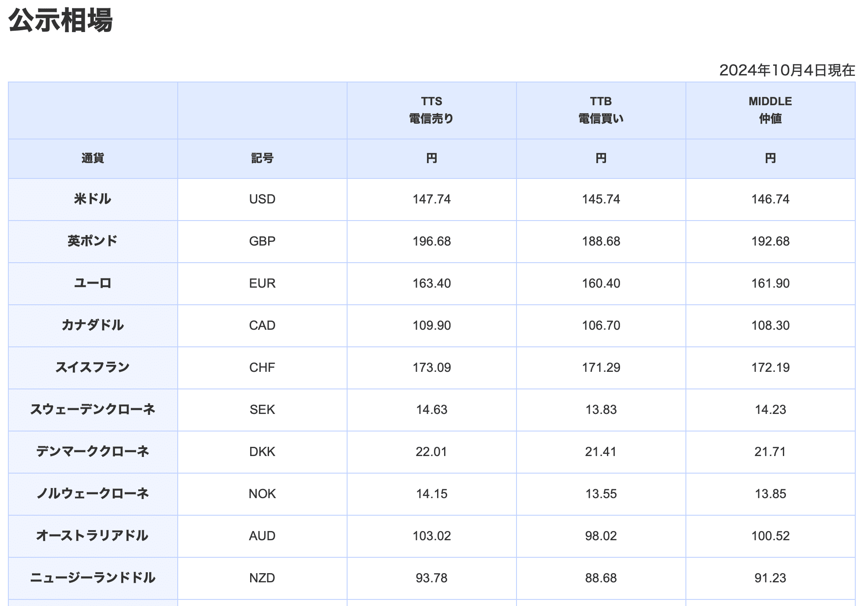Click the 英ポンド middle rate 192.68
Viewport: 868px width, 606px height.
coord(770,241)
